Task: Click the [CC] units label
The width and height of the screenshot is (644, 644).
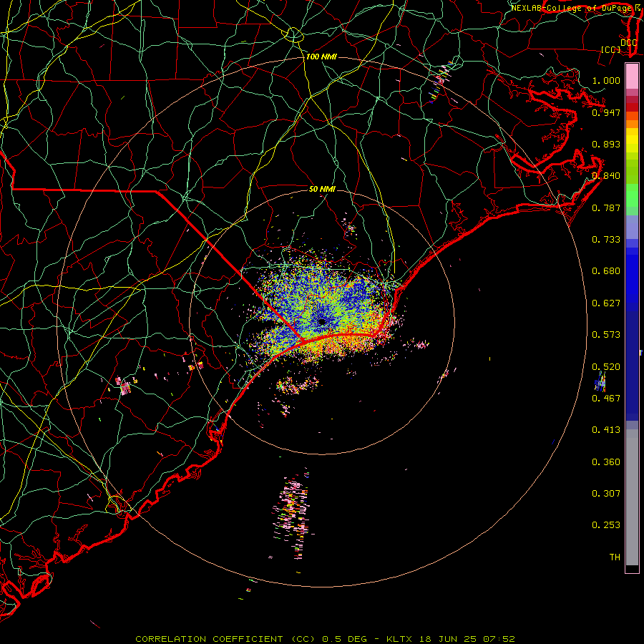Action: [611, 49]
